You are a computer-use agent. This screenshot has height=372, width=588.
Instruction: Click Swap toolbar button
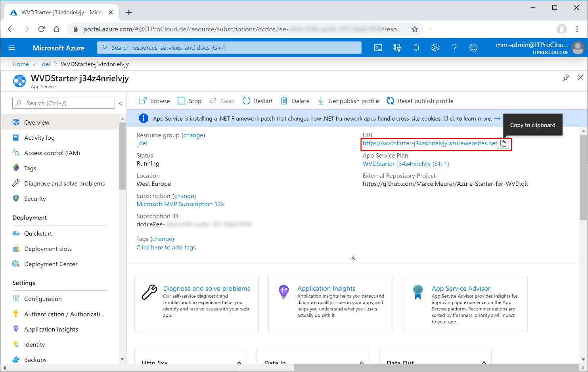(x=222, y=101)
